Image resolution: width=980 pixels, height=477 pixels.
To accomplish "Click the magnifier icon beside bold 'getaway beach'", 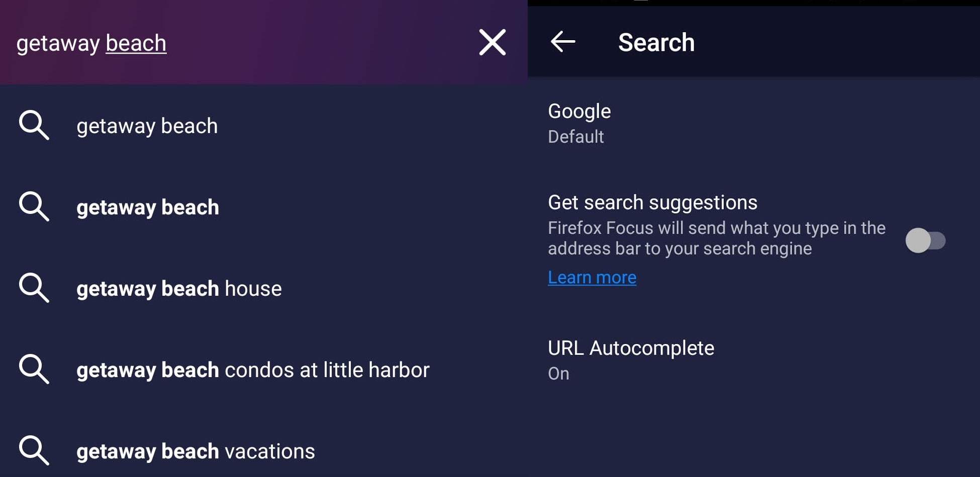I will point(34,206).
